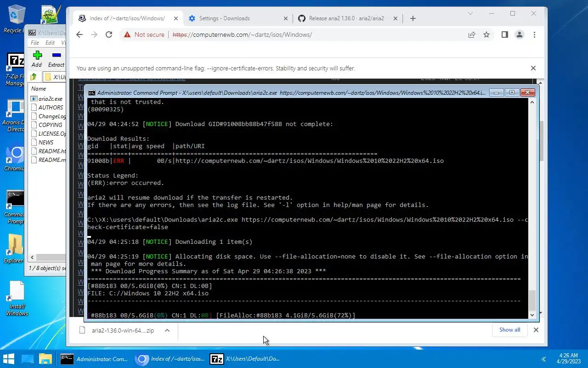This screenshot has height=368, width=588.
Task: Select the README.html file in 7-Zip
Action: (49, 151)
